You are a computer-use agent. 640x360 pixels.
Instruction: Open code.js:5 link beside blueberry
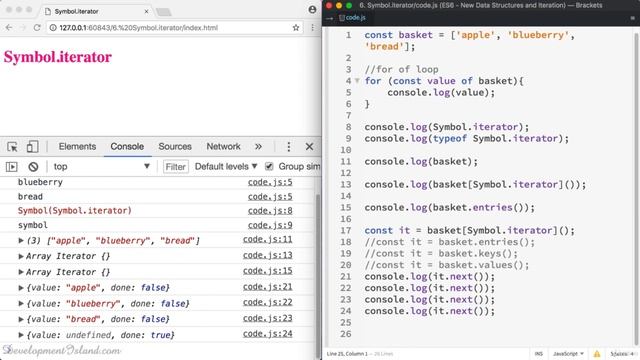[270, 182]
